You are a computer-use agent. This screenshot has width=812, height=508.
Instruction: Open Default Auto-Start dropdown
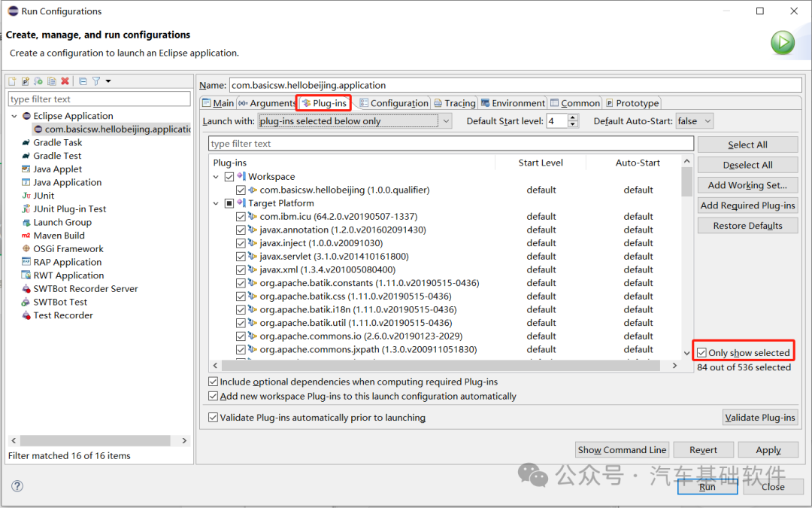click(x=695, y=120)
